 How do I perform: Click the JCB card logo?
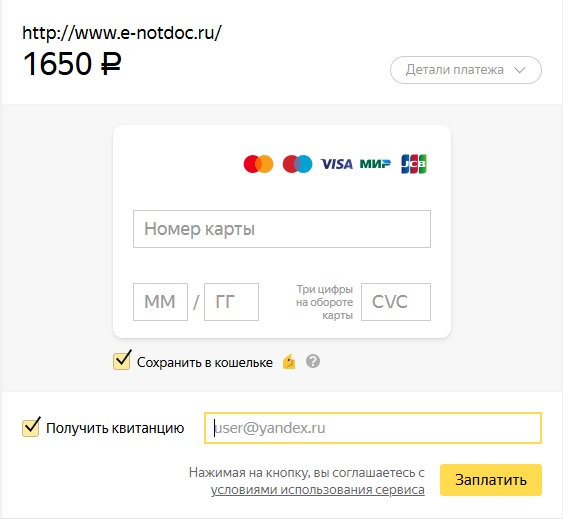click(414, 164)
